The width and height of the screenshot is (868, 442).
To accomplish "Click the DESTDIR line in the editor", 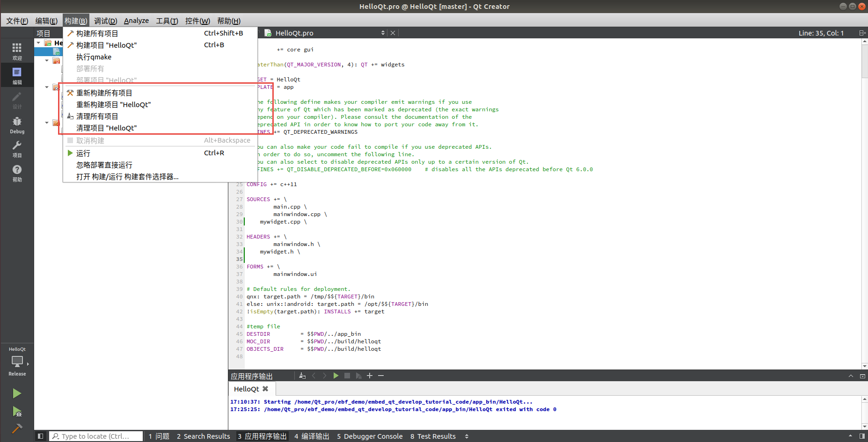I will (x=304, y=334).
